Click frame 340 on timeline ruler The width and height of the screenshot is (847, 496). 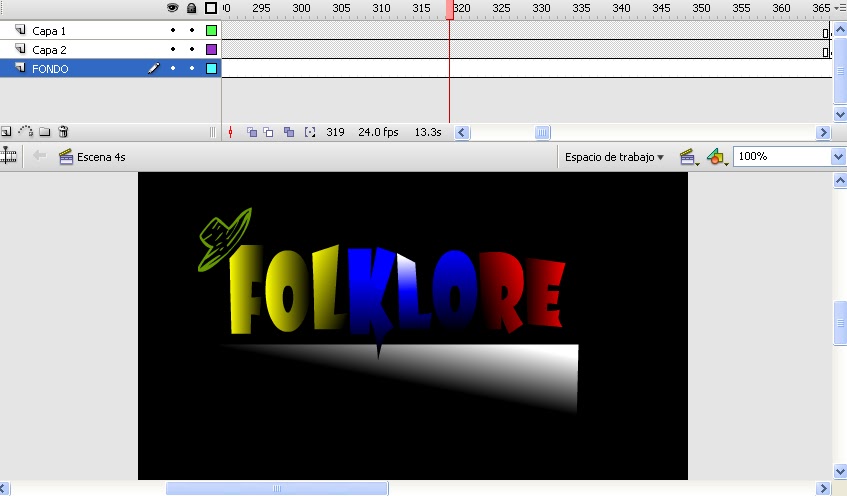[621, 8]
